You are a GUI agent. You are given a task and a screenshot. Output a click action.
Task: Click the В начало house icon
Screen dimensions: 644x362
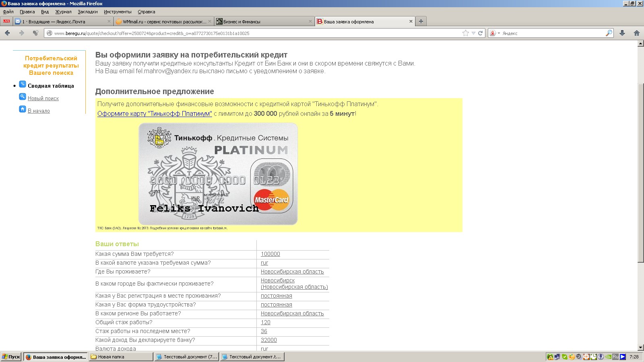coord(23,109)
